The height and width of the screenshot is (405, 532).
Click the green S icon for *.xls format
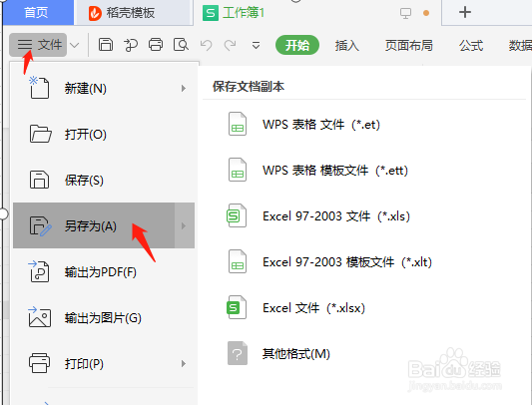(237, 215)
